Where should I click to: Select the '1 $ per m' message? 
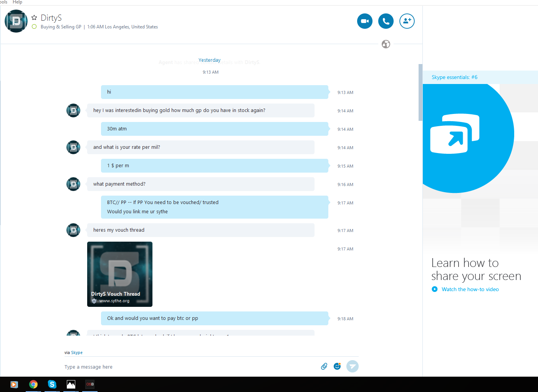click(215, 166)
